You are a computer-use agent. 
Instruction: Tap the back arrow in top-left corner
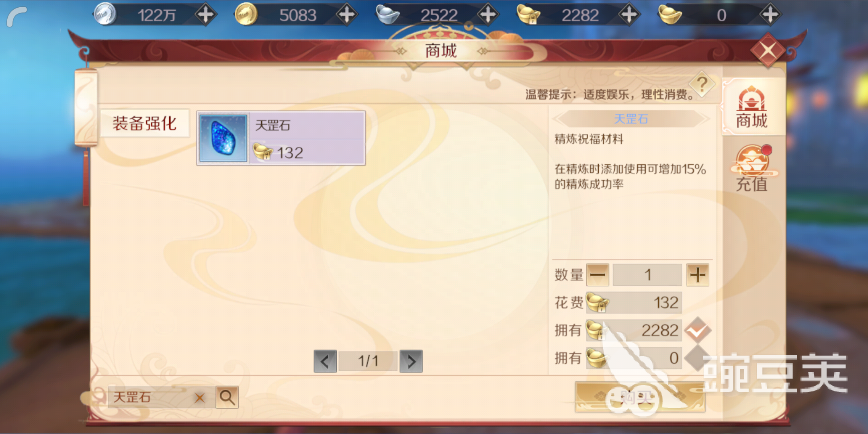pyautogui.click(x=17, y=17)
